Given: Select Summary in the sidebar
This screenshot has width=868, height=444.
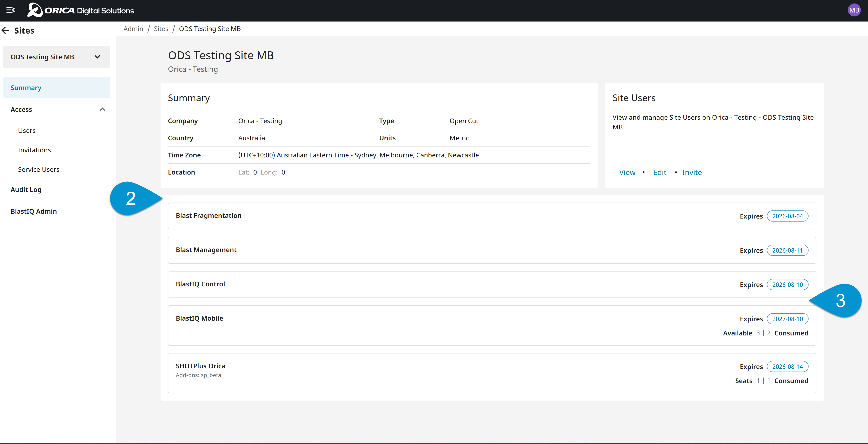Looking at the screenshot, I should click(x=57, y=88).
